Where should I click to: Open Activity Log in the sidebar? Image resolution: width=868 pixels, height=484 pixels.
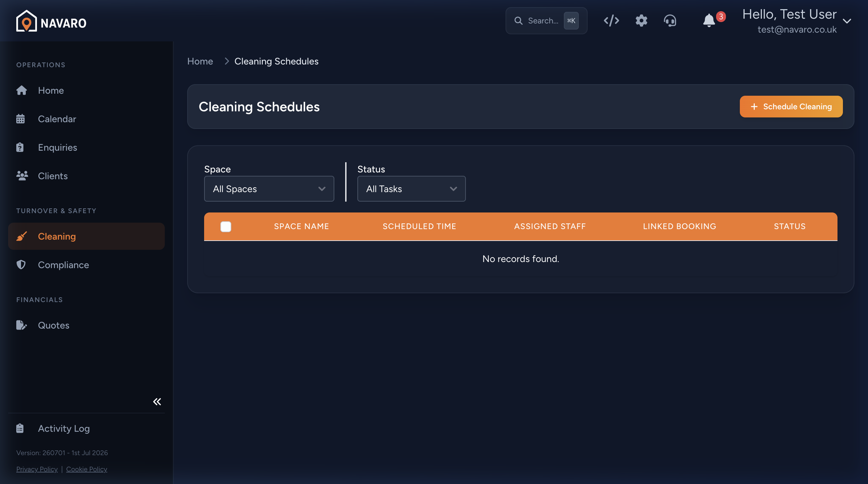coord(86,428)
